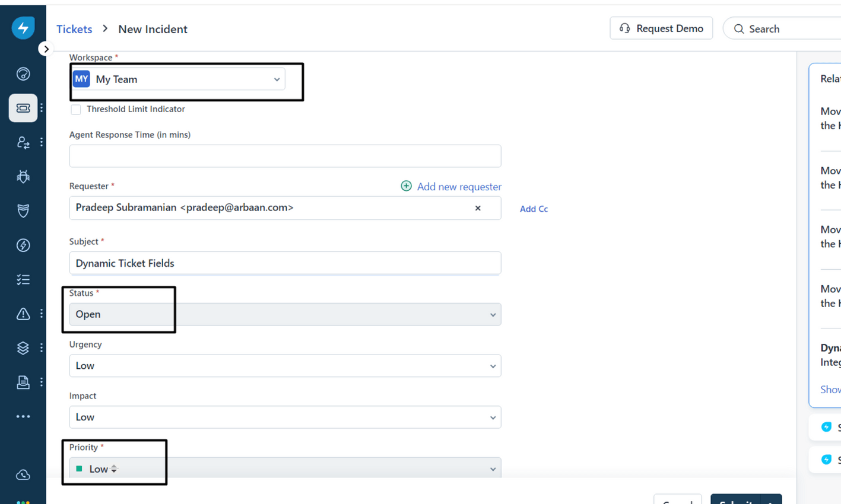The image size is (841, 504).
Task: Click the three-dot menu next to Assets icon
Action: point(41,348)
